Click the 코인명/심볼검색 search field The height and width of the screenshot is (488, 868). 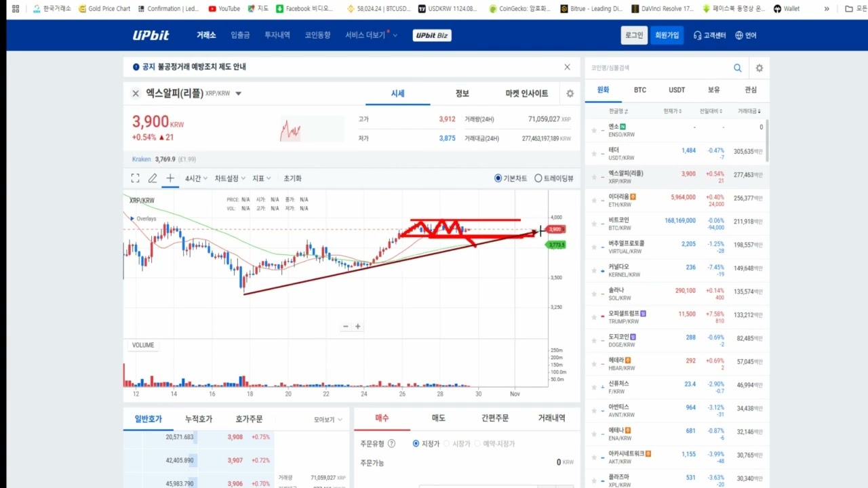[656, 68]
